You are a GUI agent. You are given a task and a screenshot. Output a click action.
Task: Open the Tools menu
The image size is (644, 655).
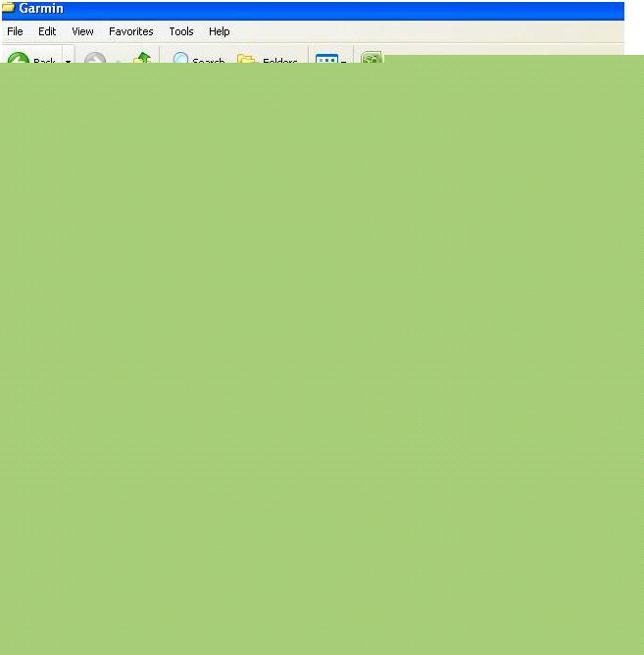tap(180, 31)
